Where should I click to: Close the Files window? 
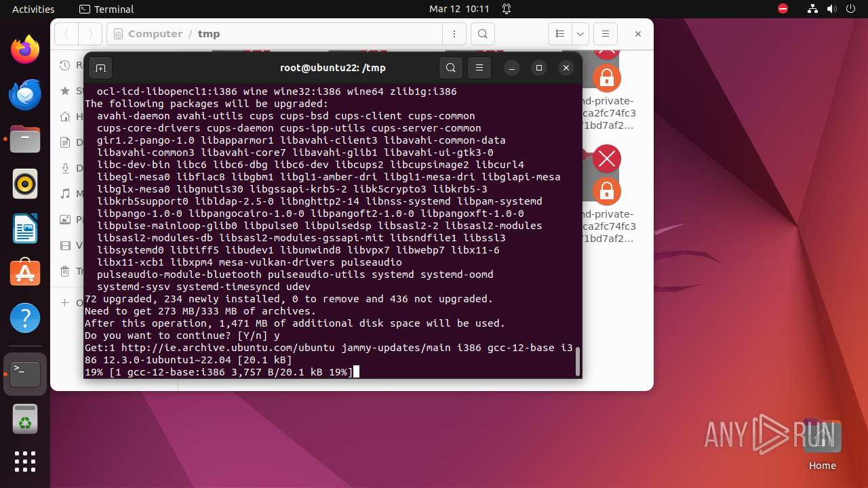tap(638, 34)
